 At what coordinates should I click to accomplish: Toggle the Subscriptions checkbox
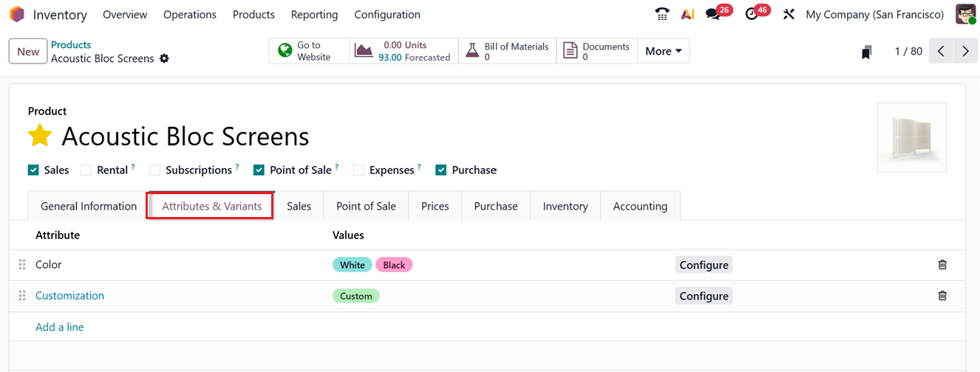[154, 170]
